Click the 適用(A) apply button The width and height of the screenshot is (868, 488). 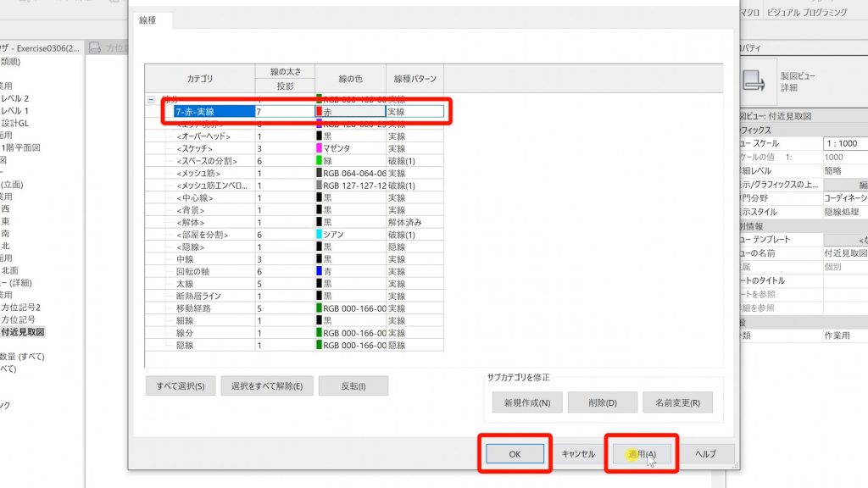point(642,454)
